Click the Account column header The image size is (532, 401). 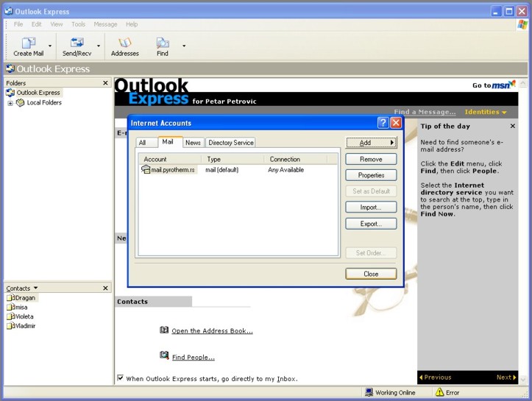click(170, 159)
